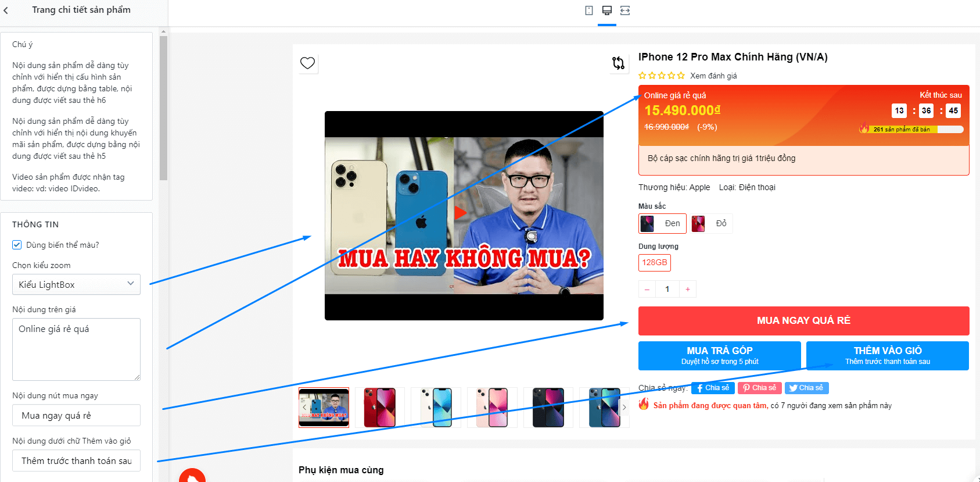Click the scrollbar up arrow in sidebar
This screenshot has height=482, width=980.
coord(164,31)
